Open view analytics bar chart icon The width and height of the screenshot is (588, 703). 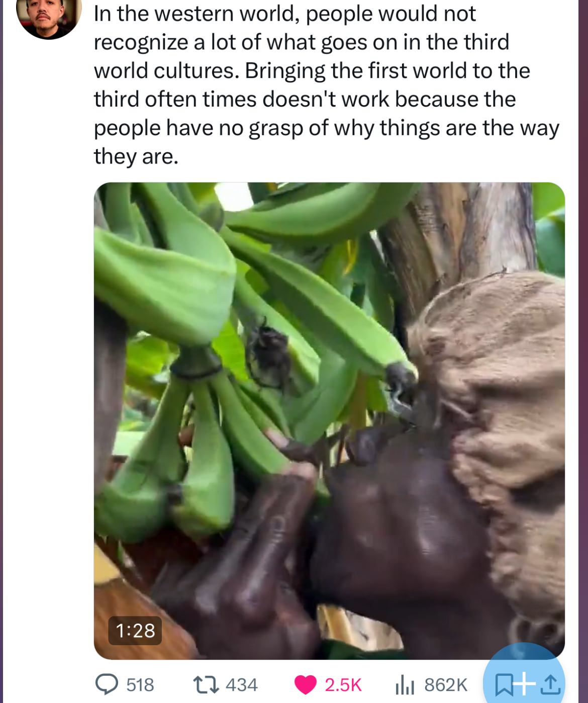tap(405, 685)
